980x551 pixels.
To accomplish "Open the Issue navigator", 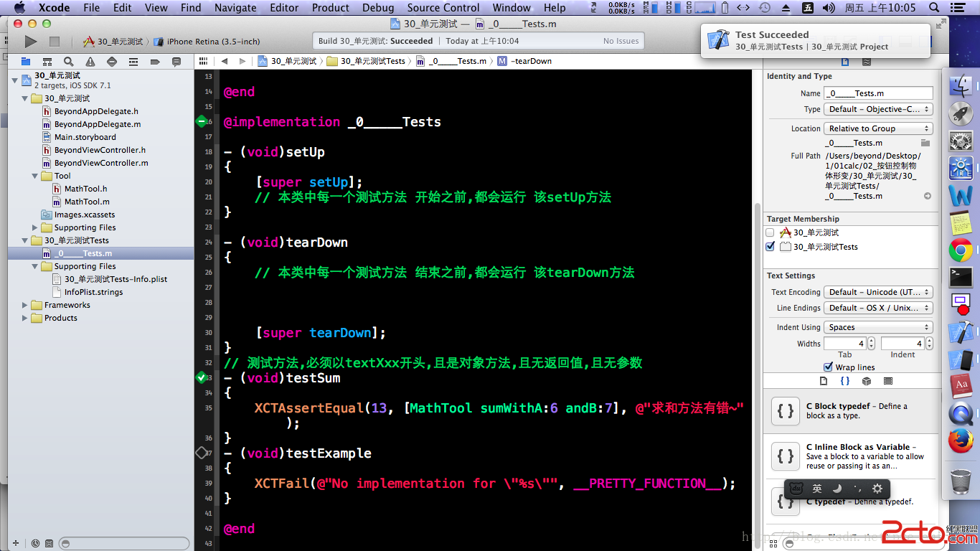I will pyautogui.click(x=90, y=62).
